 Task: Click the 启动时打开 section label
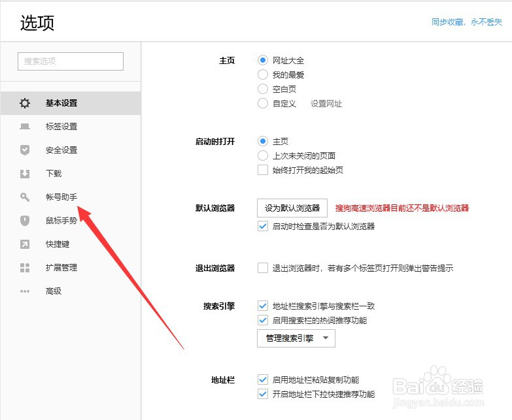pyautogui.click(x=215, y=142)
